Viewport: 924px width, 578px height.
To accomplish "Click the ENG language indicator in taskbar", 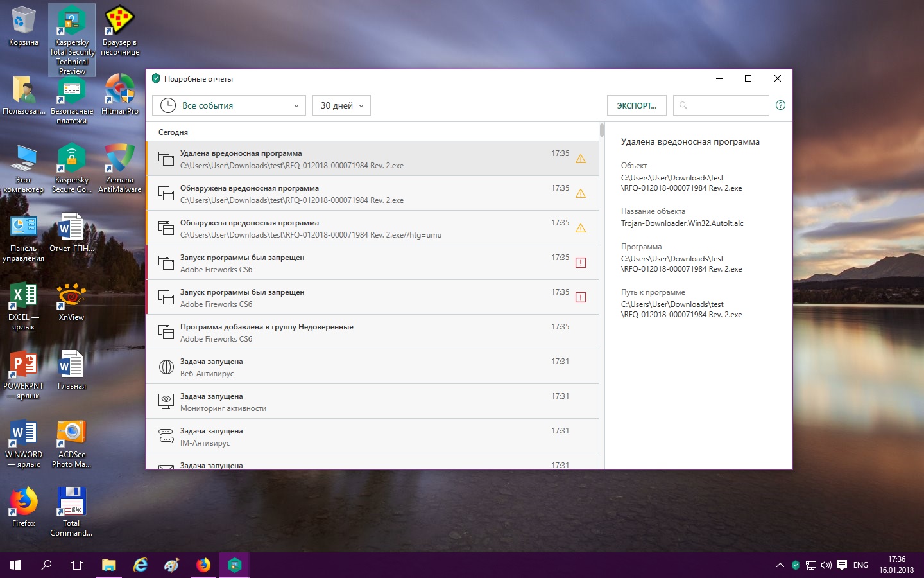I will click(860, 565).
